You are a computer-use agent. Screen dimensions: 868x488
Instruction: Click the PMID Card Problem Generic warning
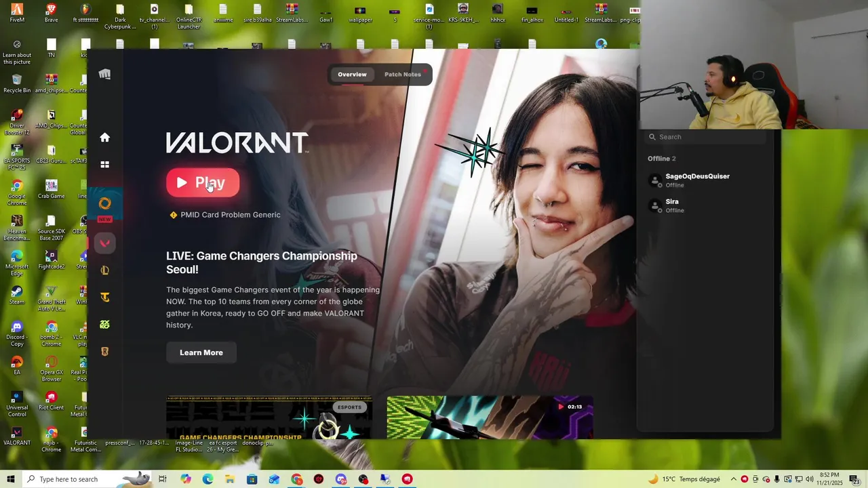coord(225,215)
